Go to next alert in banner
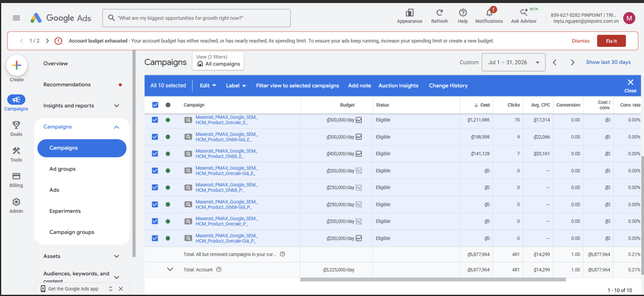Viewport: 644px width, 296px height. coord(47,41)
